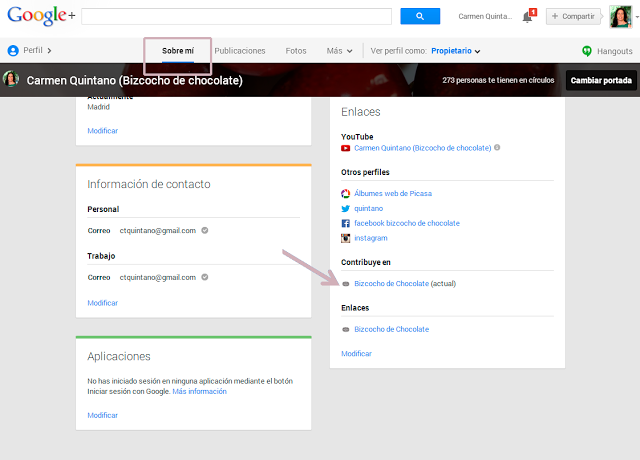Switch to the Sobre mí tab

point(178,51)
